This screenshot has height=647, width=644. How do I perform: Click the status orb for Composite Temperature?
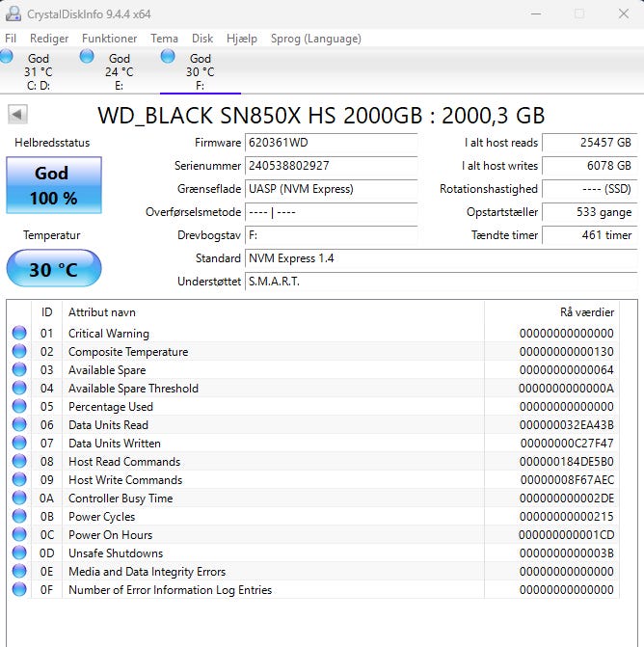(19, 351)
